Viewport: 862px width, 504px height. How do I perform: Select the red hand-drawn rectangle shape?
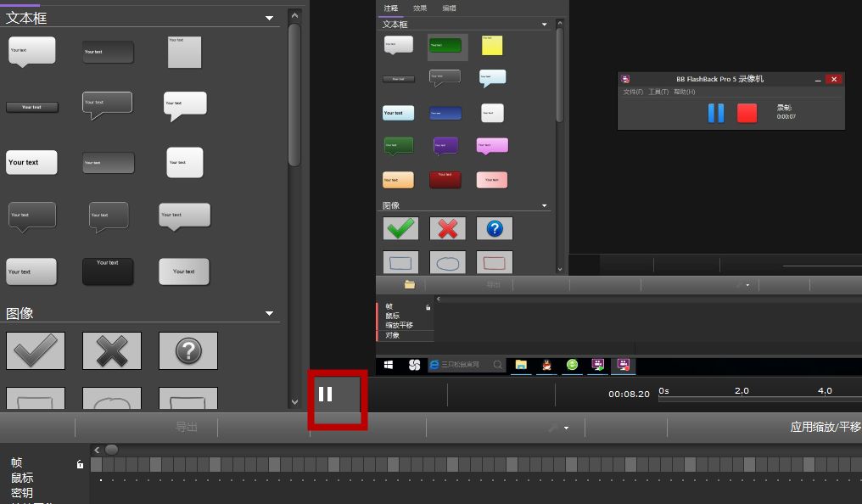(495, 263)
